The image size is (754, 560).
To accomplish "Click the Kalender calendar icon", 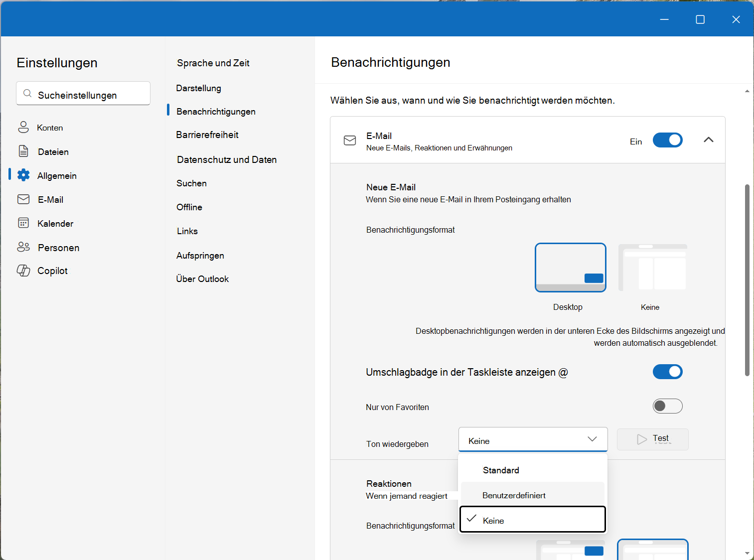I will click(x=23, y=223).
